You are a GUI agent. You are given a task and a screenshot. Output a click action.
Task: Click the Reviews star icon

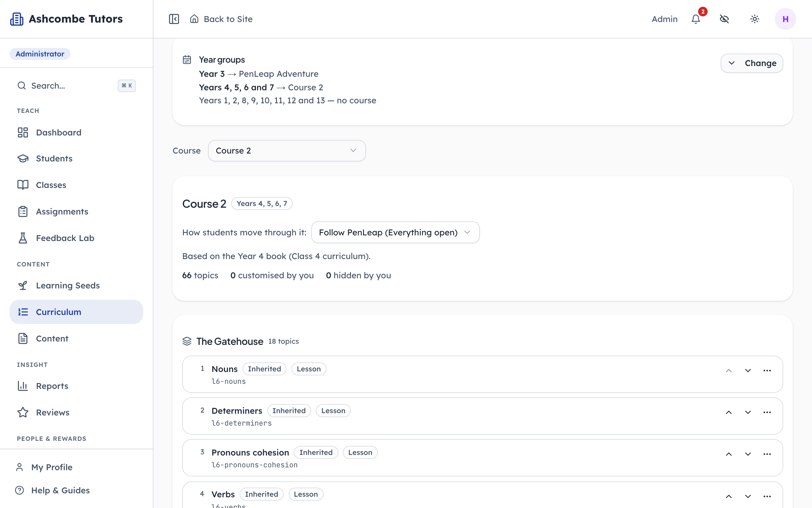click(x=23, y=412)
